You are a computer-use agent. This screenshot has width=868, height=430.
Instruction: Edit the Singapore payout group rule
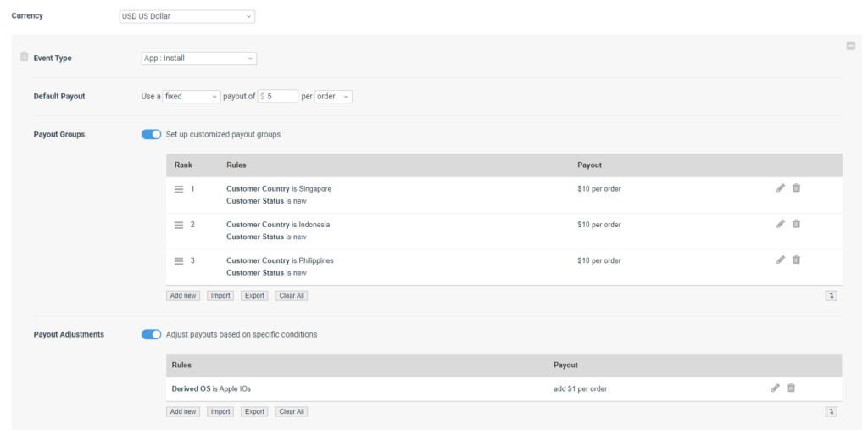[x=781, y=187]
